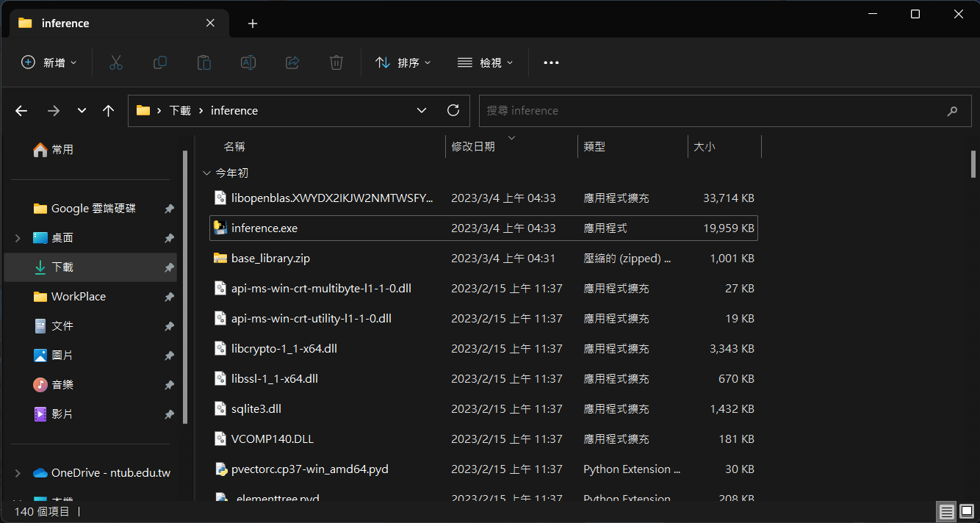980x523 pixels.
Task: Click the sqlite3.dll file icon
Action: pos(220,408)
